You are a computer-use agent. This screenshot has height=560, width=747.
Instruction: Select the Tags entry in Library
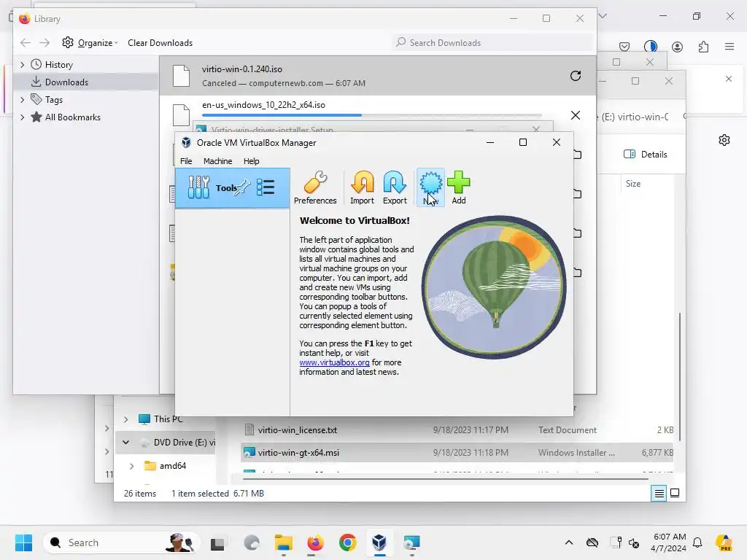[x=53, y=99]
